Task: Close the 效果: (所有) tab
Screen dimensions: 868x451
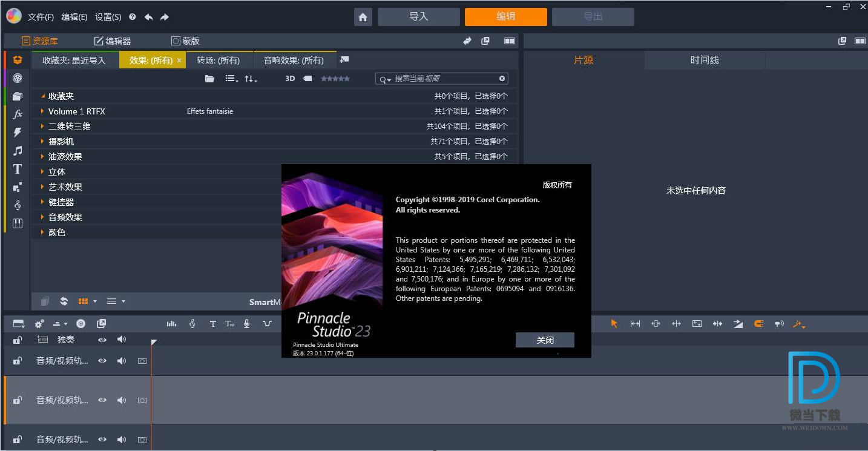Action: pos(179,61)
